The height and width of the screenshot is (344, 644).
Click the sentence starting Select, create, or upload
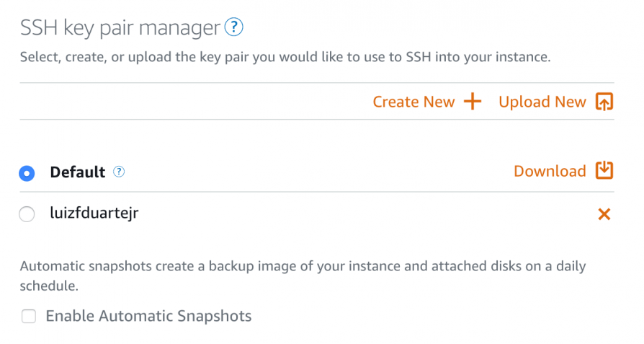285,57
